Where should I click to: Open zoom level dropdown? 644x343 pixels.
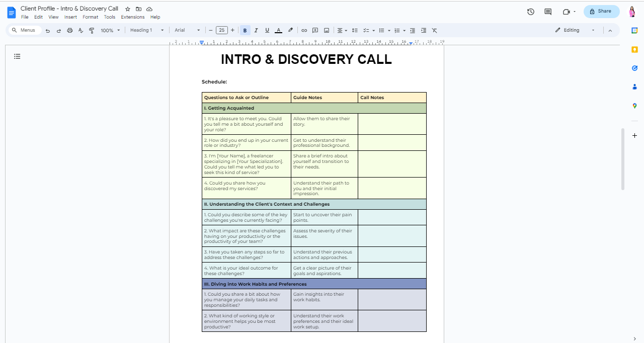(110, 30)
